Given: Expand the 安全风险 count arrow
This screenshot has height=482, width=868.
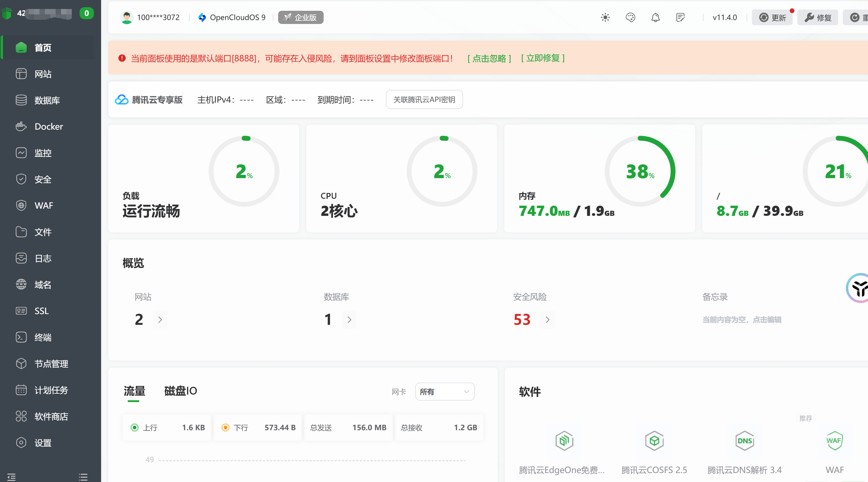Looking at the screenshot, I should coord(547,320).
